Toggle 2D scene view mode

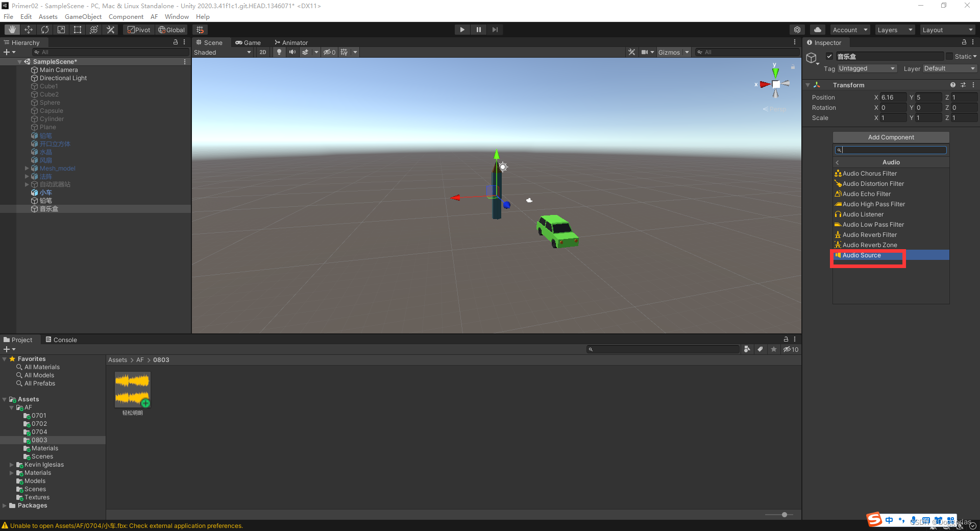(263, 52)
